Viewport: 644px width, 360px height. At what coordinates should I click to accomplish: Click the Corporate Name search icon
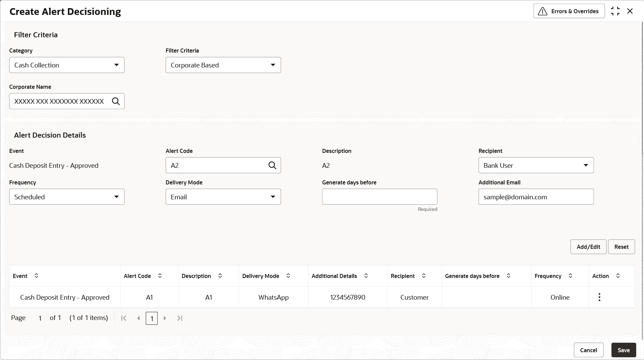click(x=116, y=101)
